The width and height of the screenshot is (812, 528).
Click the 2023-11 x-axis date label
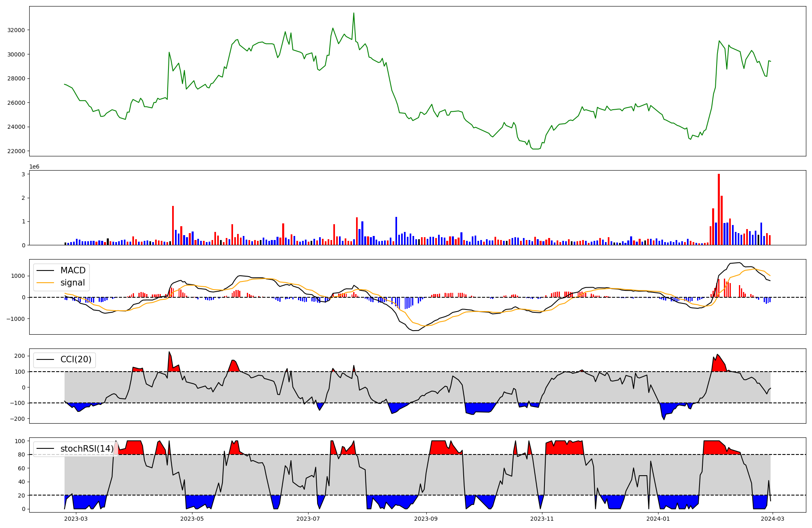pyautogui.click(x=542, y=519)
